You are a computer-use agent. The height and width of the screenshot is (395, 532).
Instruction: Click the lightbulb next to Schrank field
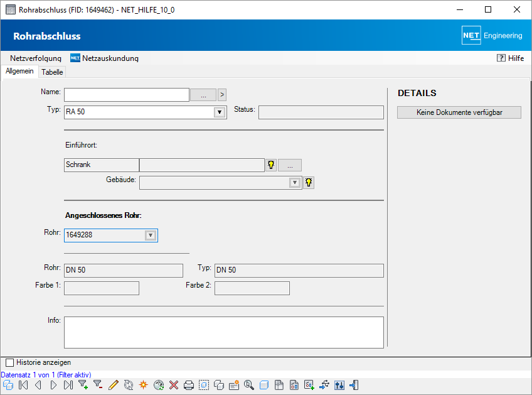pos(271,165)
